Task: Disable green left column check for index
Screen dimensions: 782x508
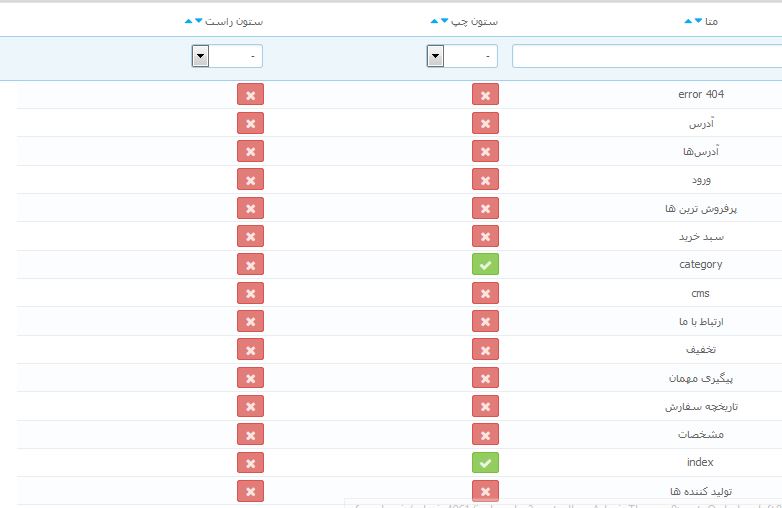Action: [x=485, y=463]
